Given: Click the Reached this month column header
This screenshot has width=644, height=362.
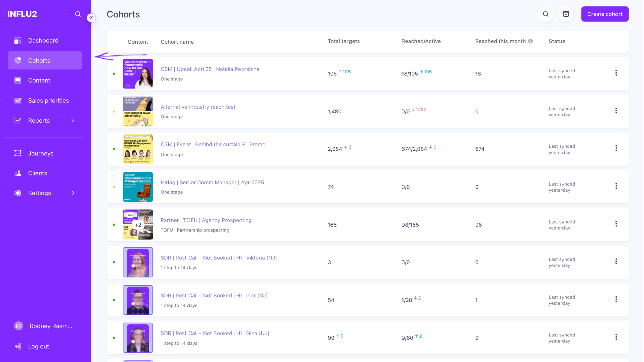Looking at the screenshot, I should 500,41.
